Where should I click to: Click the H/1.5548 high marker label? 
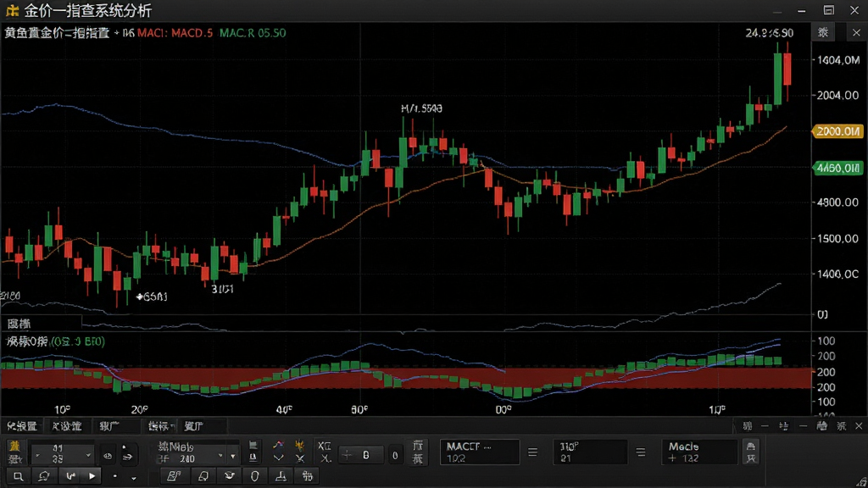[x=421, y=108]
